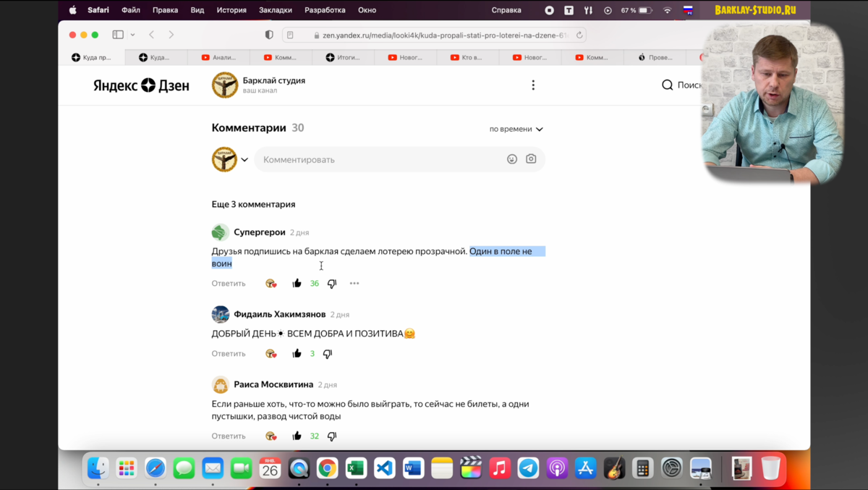Open the Trash in the Dock
This screenshot has width=868, height=490.
click(x=772, y=468)
